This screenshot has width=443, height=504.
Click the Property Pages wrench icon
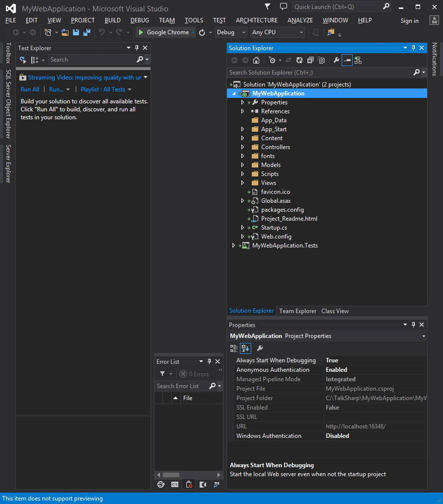(260, 348)
